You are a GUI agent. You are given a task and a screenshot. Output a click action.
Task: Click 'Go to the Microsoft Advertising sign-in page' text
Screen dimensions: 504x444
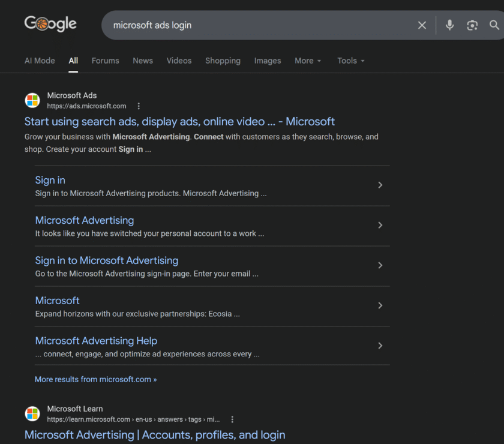click(146, 274)
